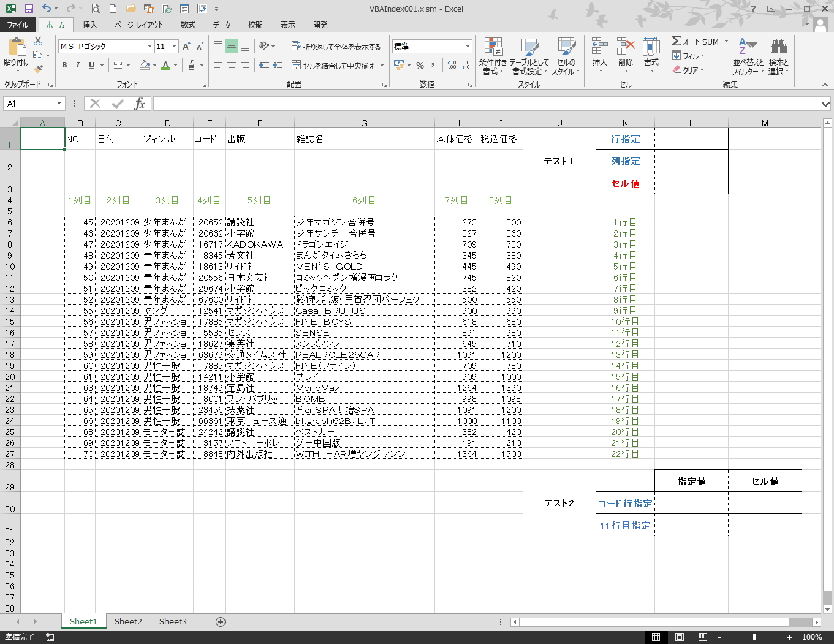This screenshot has width=834, height=644.
Task: Click the Delete cells icon
Action: [x=625, y=55]
